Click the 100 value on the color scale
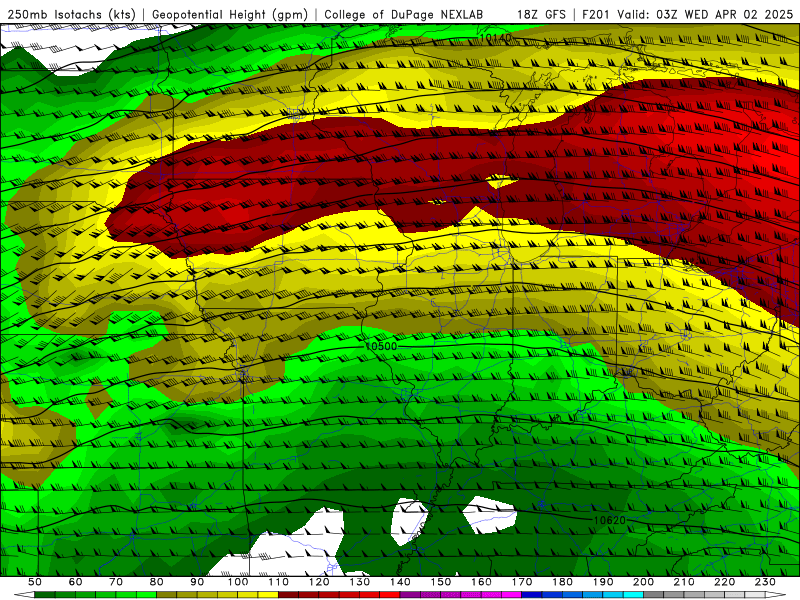Screen dimensions: 800x600 click(238, 582)
